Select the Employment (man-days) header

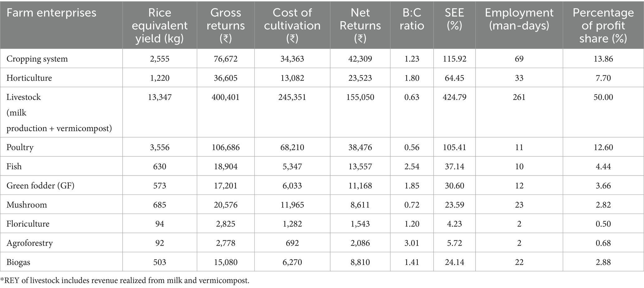pyautogui.click(x=519, y=19)
